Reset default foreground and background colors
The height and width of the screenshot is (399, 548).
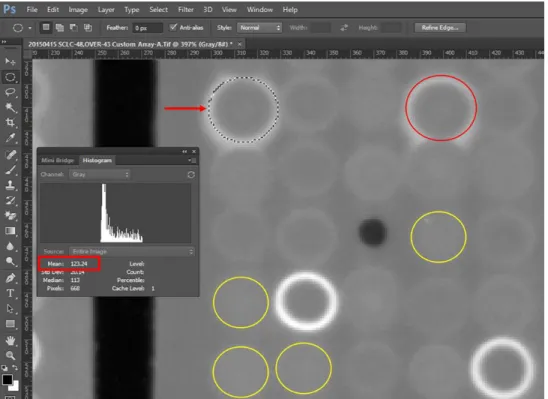pos(4,368)
